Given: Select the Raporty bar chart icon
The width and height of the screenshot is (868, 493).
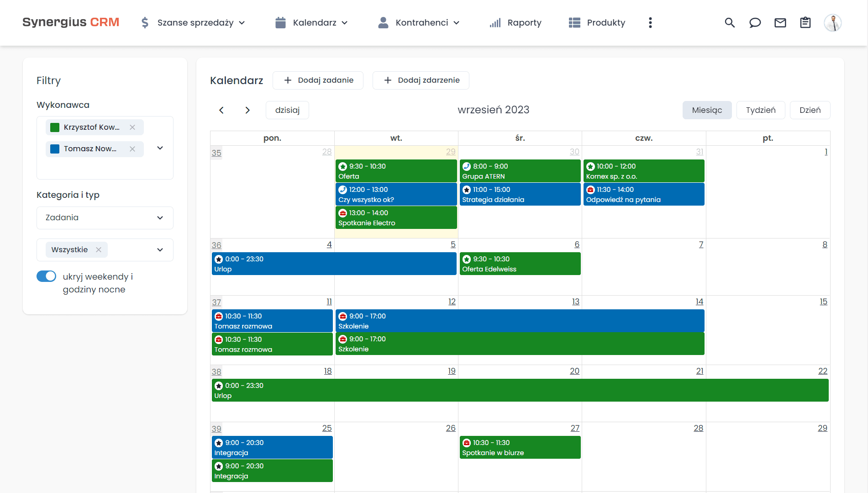Looking at the screenshot, I should tap(495, 22).
